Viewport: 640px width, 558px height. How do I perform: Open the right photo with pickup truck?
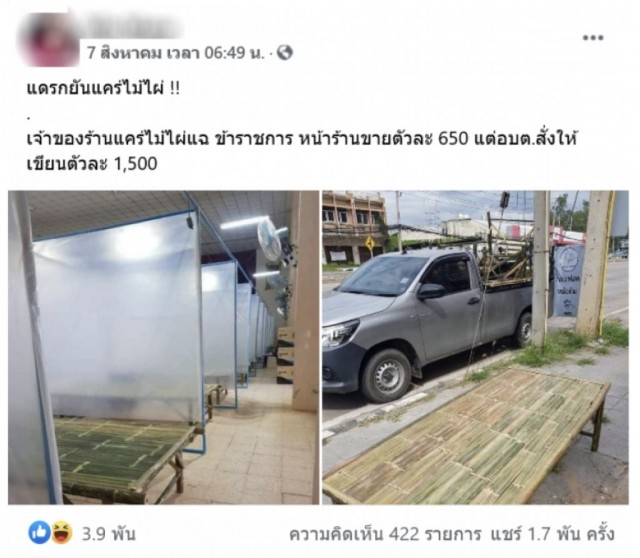coord(475,347)
